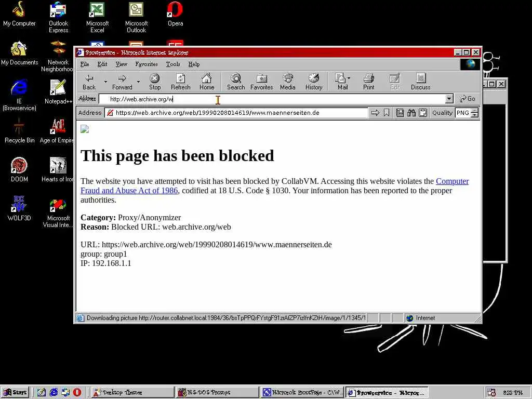Decrease Quality with the down stepper arrow
This screenshot has width=532, height=399.
[x=475, y=115]
